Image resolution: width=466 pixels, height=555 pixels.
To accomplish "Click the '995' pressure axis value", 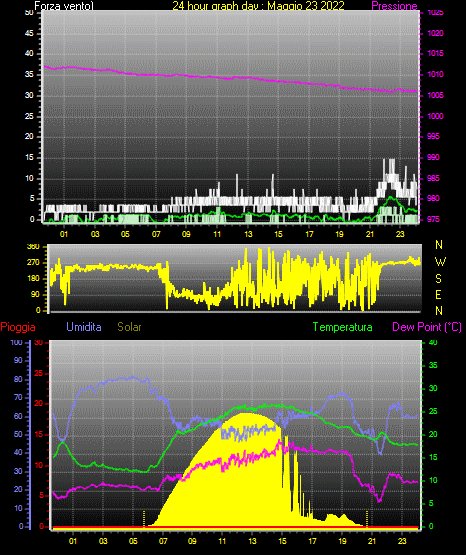I will [433, 136].
